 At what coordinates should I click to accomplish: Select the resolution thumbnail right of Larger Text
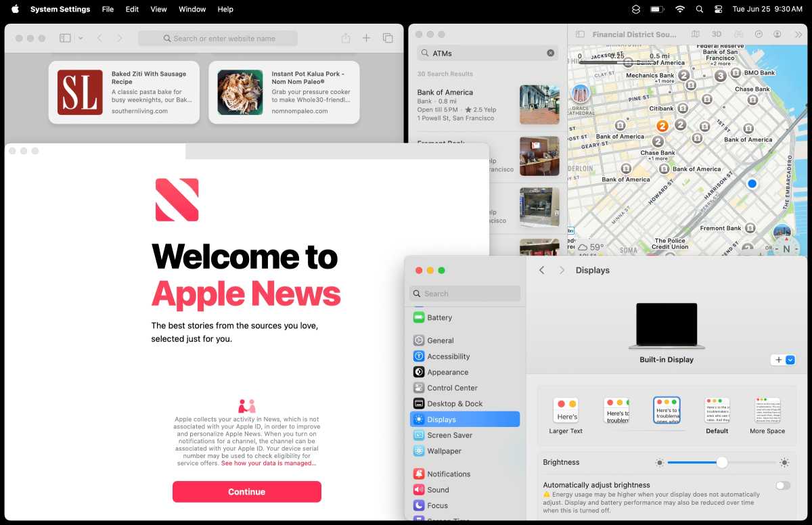pos(616,411)
